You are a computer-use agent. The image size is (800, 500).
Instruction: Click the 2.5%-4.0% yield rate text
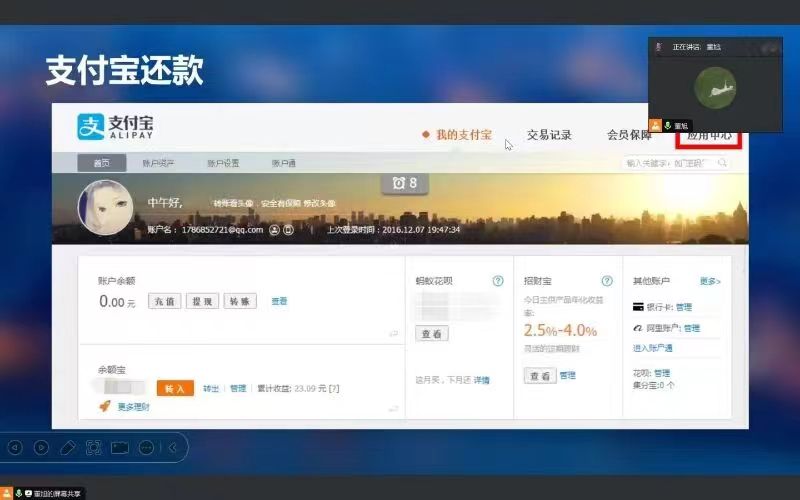pos(560,331)
